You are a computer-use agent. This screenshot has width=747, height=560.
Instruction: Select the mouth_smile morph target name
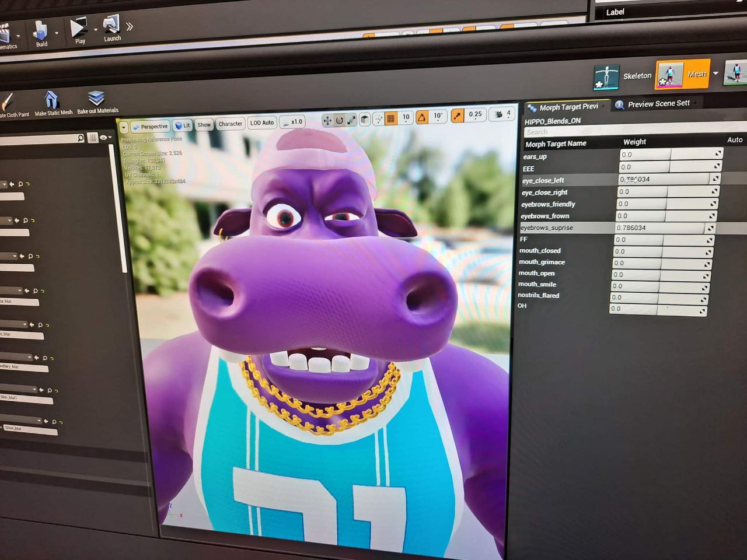click(537, 284)
